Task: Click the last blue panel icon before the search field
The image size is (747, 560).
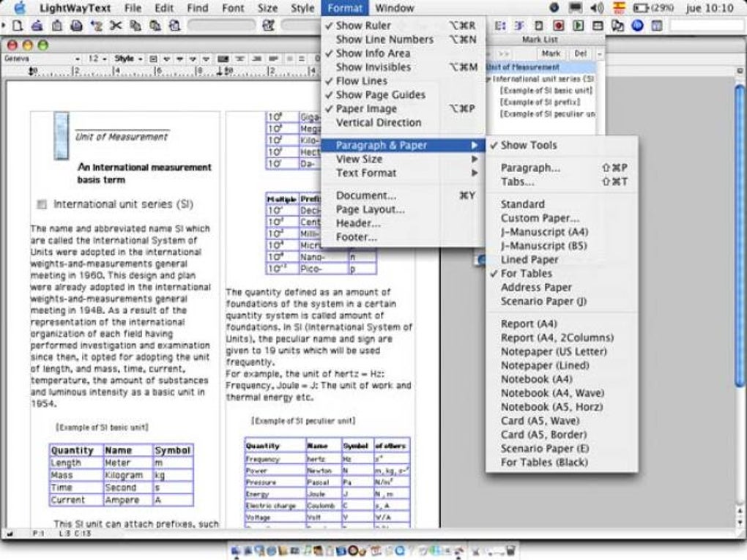Action: coord(657,25)
